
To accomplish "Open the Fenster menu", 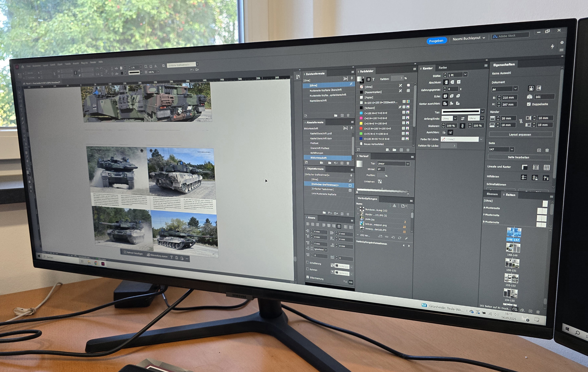I will (93, 62).
